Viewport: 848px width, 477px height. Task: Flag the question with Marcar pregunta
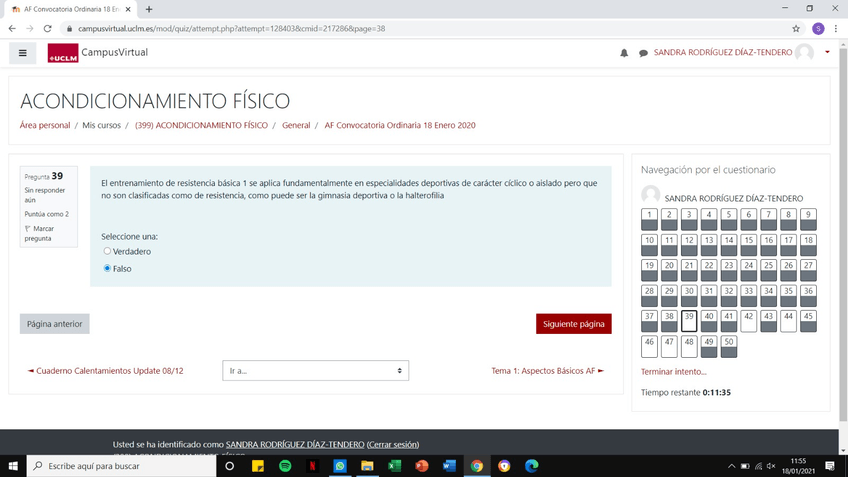(x=39, y=233)
